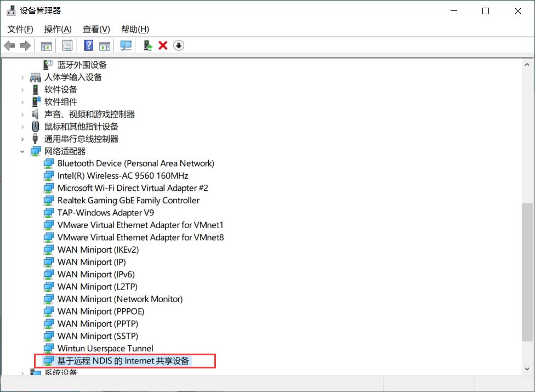Select Realtek Gaming GbE Family Controller

[x=129, y=200]
